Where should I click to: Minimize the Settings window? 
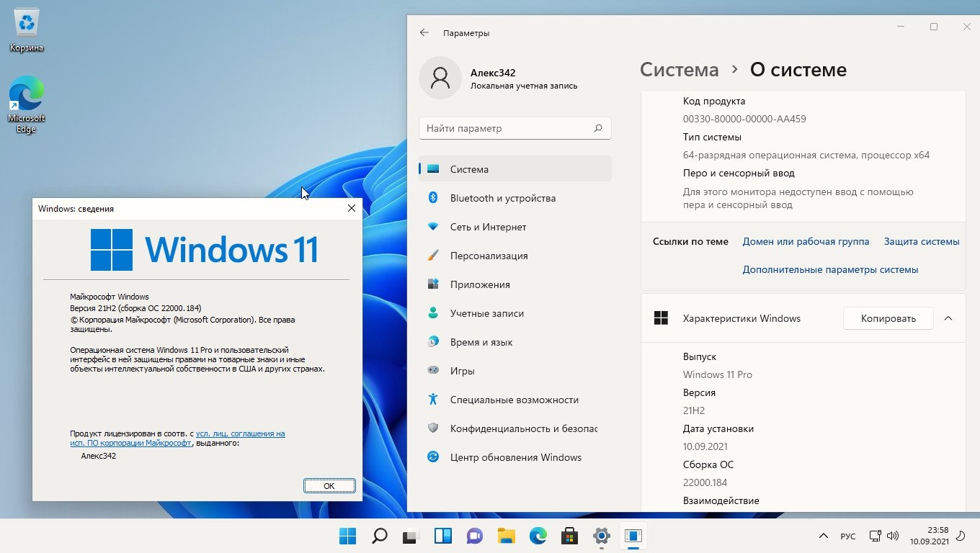[x=901, y=27]
